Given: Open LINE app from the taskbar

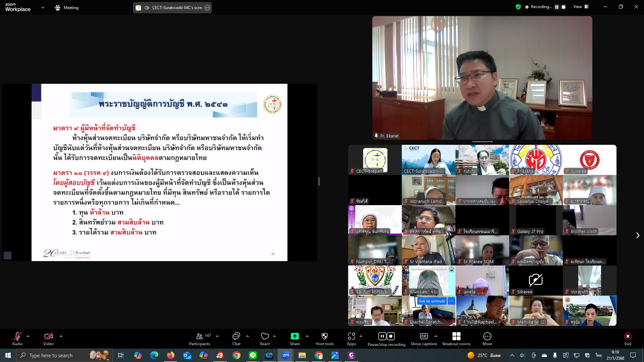Looking at the screenshot, I should point(253,355).
